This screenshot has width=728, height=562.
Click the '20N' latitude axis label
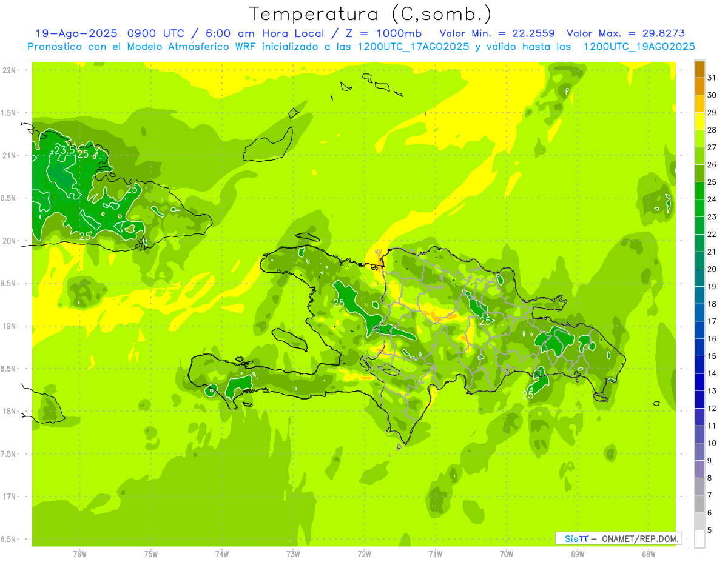10,241
